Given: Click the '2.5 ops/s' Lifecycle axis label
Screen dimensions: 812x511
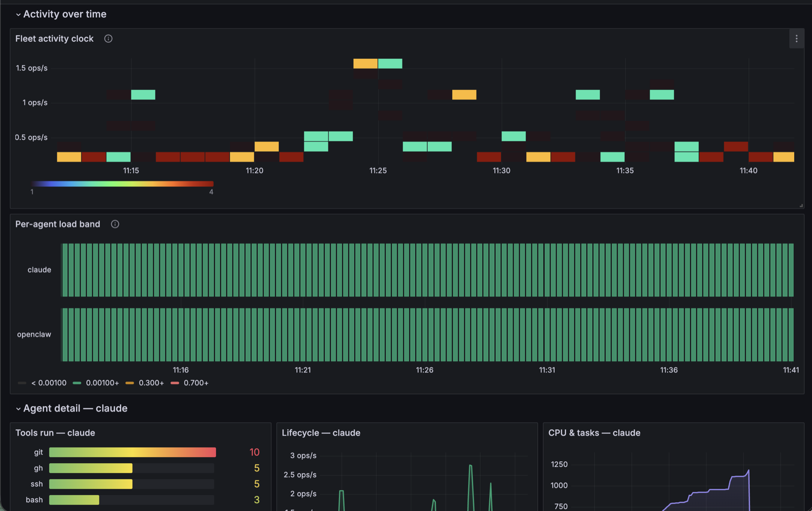Looking at the screenshot, I should click(x=300, y=475).
